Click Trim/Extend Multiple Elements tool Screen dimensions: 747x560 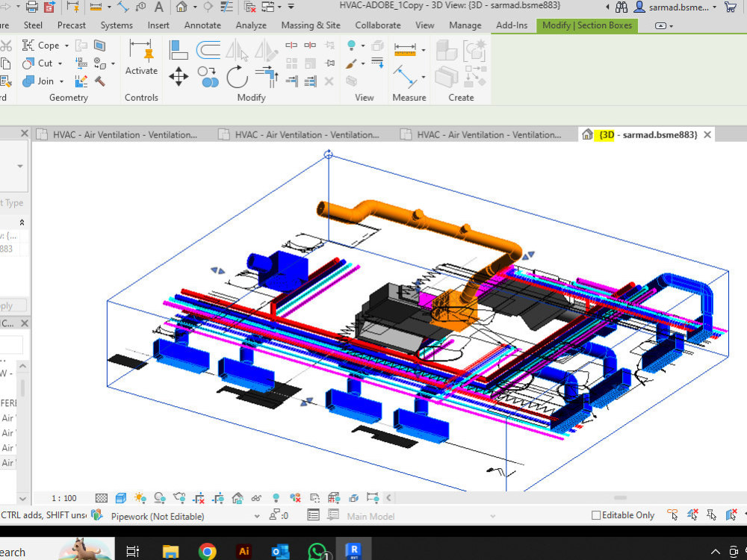(x=310, y=81)
